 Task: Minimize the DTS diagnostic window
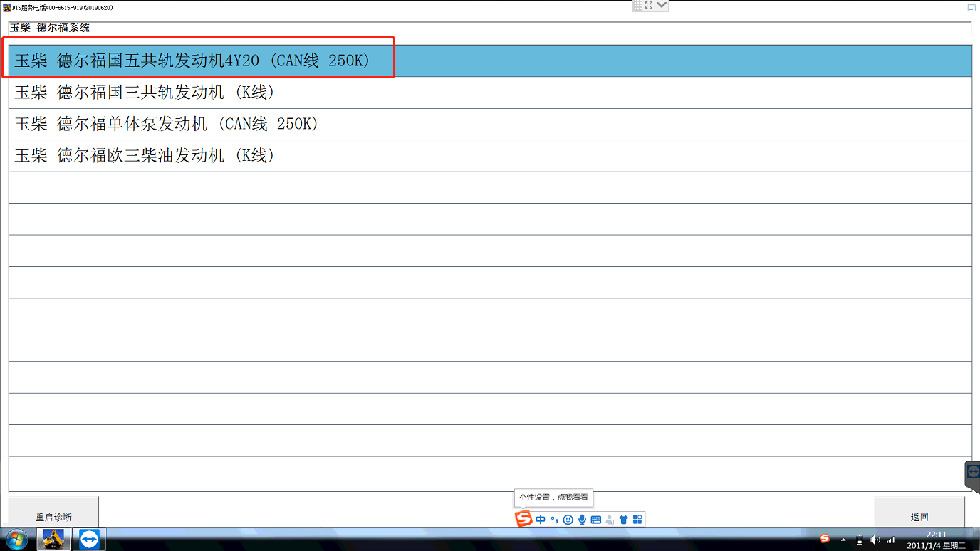coord(971,7)
